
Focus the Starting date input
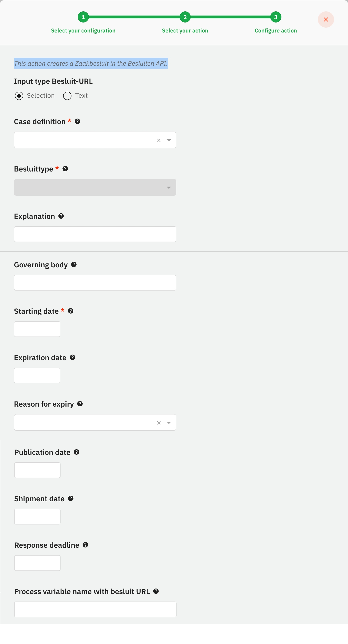tap(37, 329)
